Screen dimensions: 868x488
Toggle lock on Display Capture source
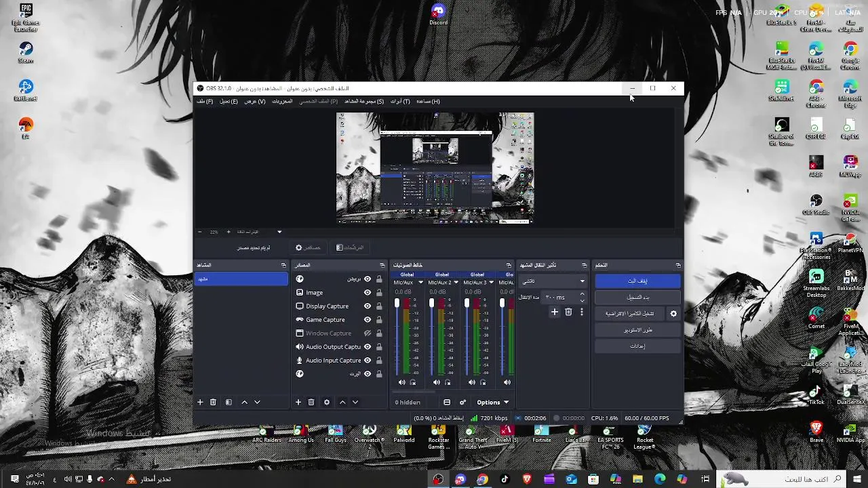379,306
